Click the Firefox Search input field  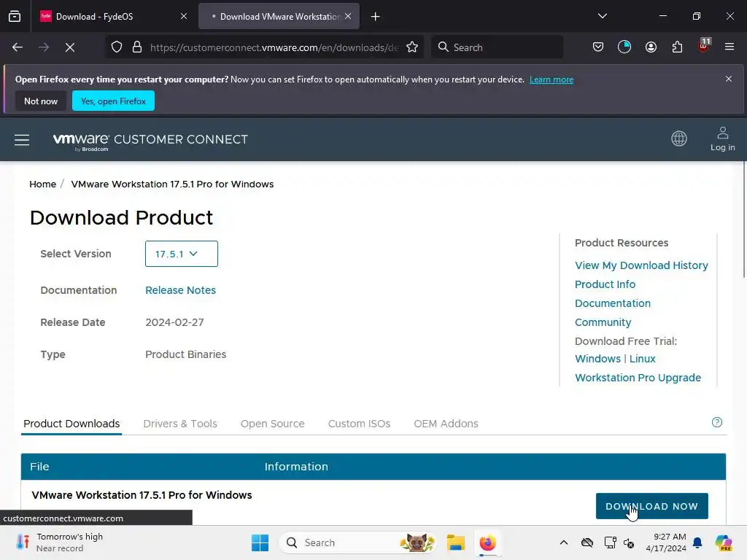pos(497,47)
